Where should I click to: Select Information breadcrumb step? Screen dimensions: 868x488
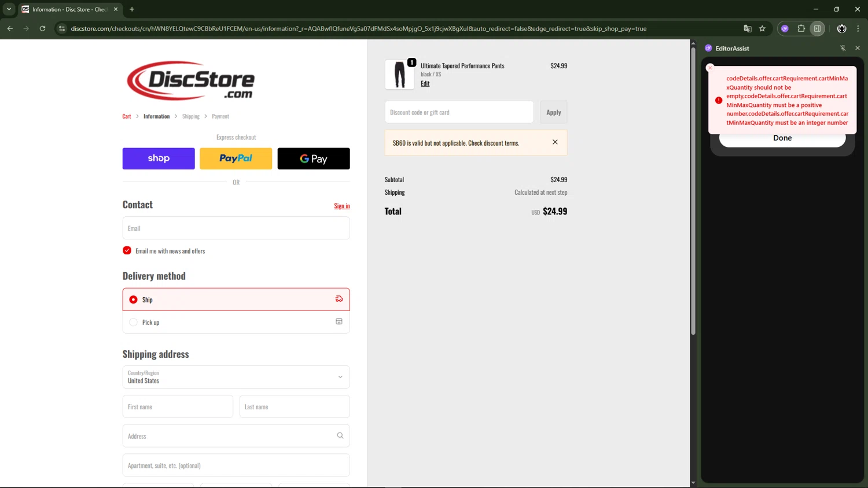point(157,116)
